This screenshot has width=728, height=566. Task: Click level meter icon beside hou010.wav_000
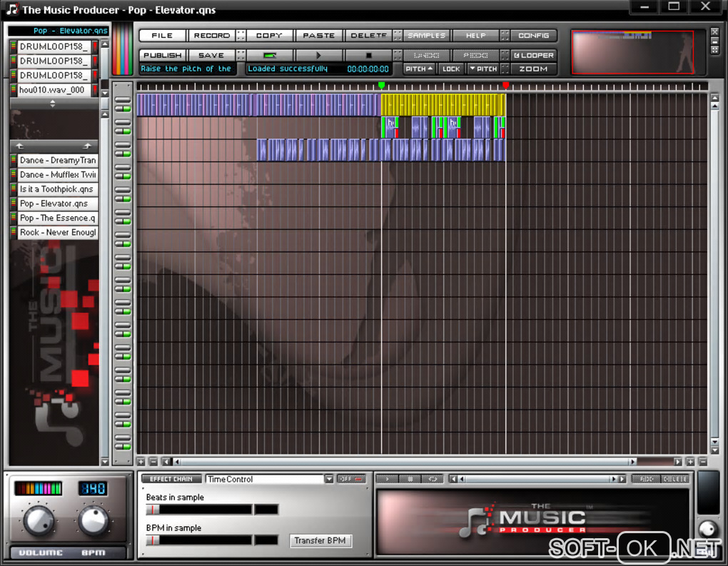[13, 90]
